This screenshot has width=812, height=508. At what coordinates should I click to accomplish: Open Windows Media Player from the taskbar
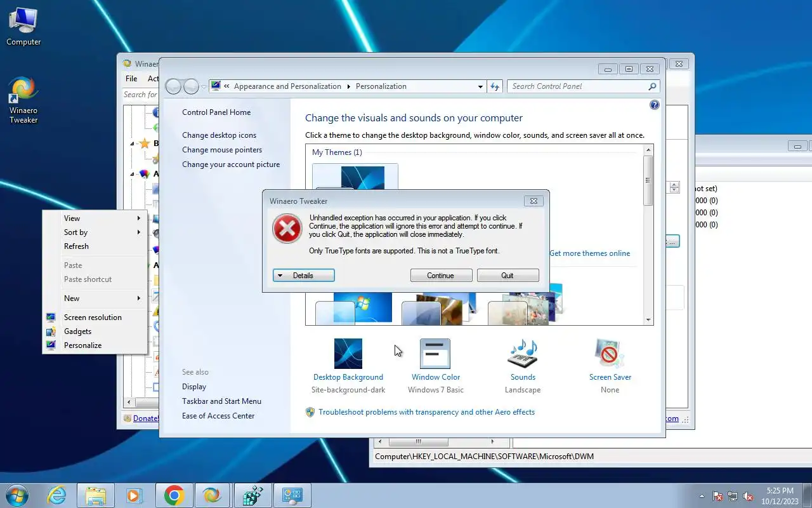coord(134,495)
